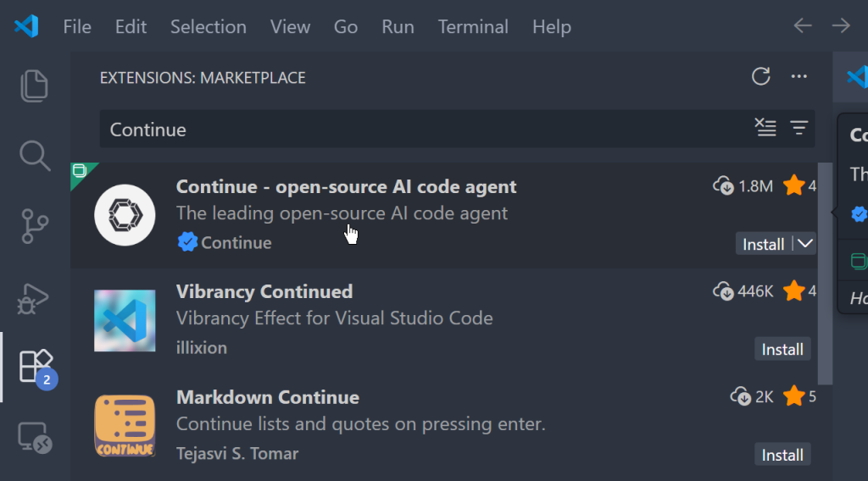Open the filter extensions dropdown
868x481 pixels.
click(798, 129)
